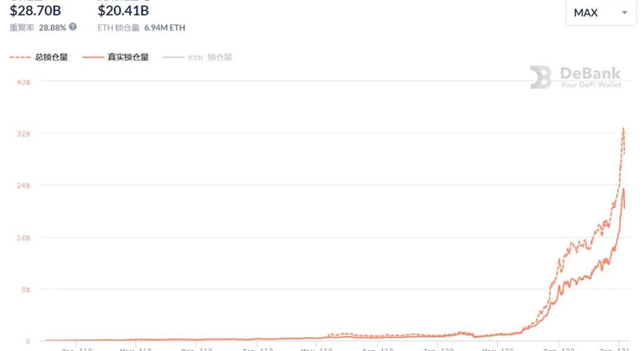Click the 28.88% overlap rate value
This screenshot has width=644, height=351.
pos(52,27)
